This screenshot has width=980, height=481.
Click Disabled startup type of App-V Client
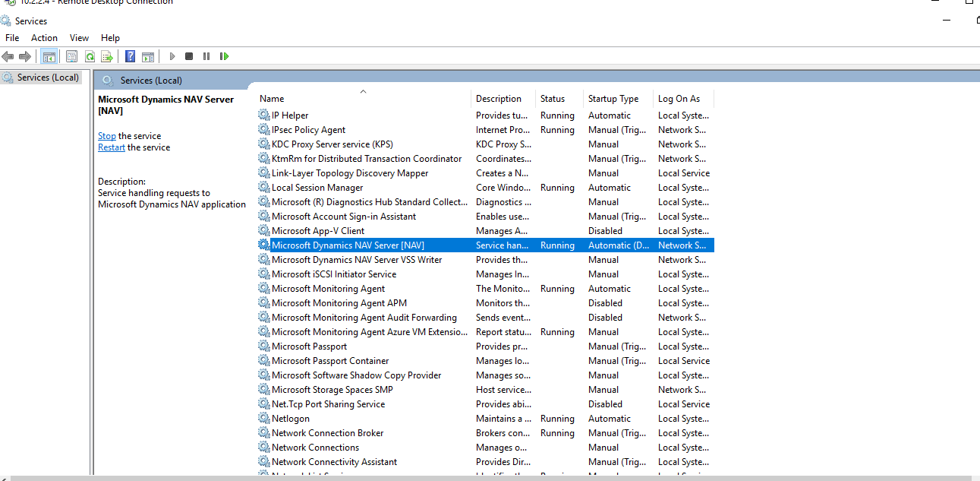coord(605,231)
